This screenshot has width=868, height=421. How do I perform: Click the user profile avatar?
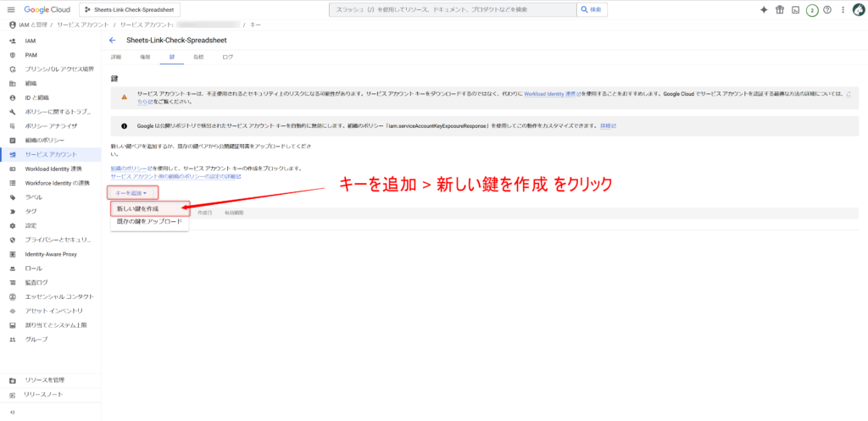(x=857, y=9)
